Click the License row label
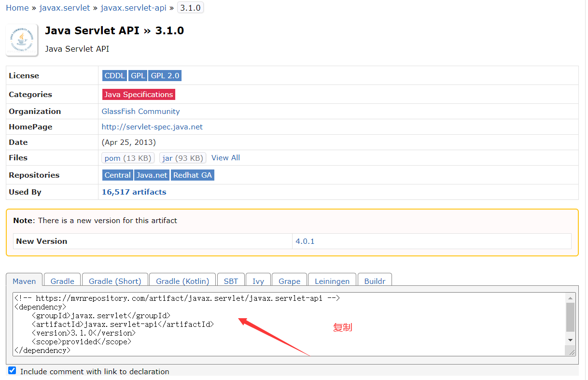This screenshot has width=588, height=380. (24, 76)
